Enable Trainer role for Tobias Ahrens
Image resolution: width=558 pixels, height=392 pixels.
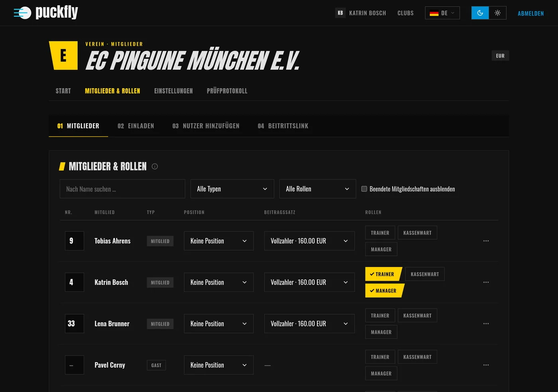(380, 233)
